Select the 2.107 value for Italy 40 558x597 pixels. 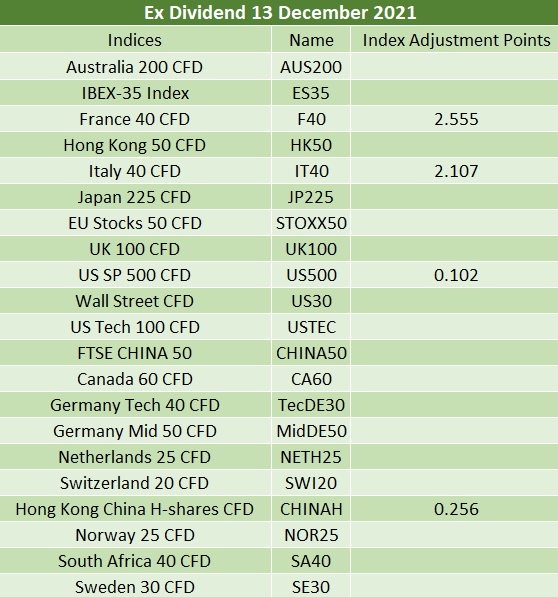coord(456,171)
